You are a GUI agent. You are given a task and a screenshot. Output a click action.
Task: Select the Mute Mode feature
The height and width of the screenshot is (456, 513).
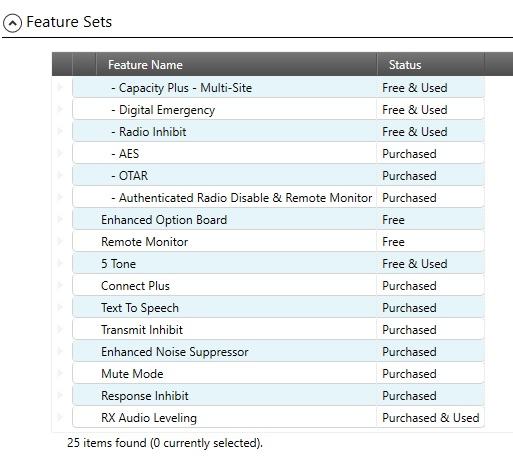point(278,374)
